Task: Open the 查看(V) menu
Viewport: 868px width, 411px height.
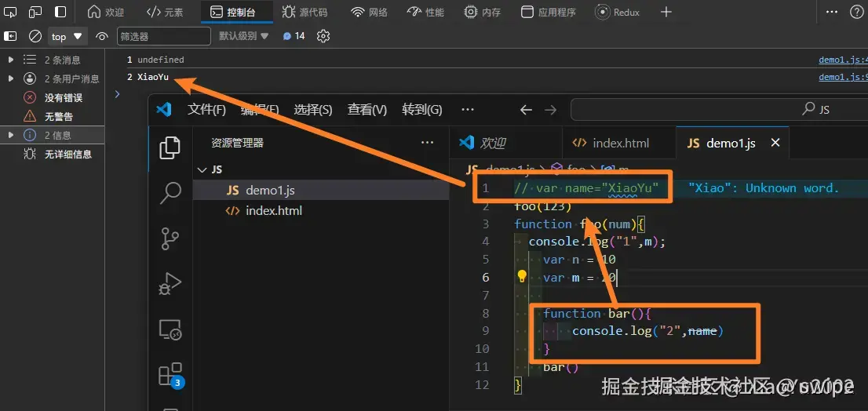Action: (367, 110)
